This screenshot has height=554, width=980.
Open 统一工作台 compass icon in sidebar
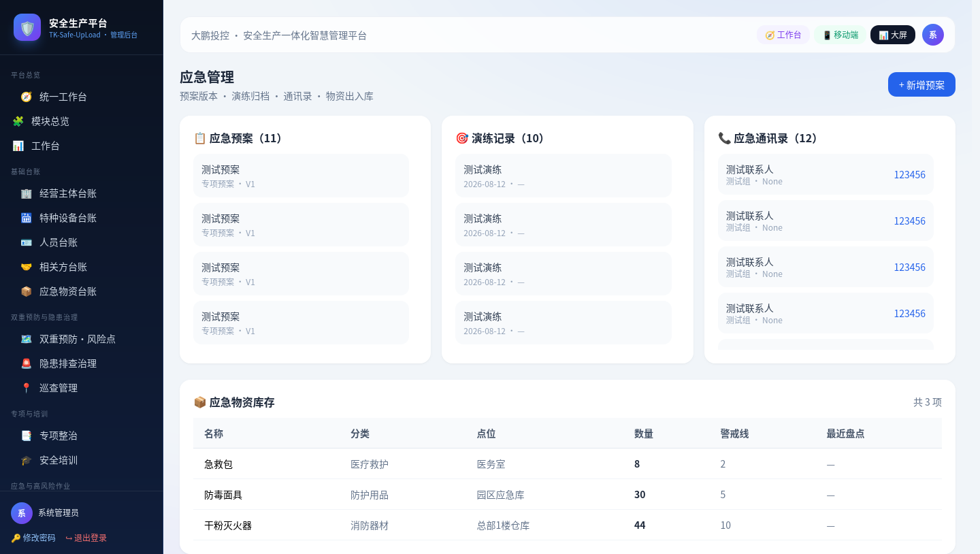(27, 97)
